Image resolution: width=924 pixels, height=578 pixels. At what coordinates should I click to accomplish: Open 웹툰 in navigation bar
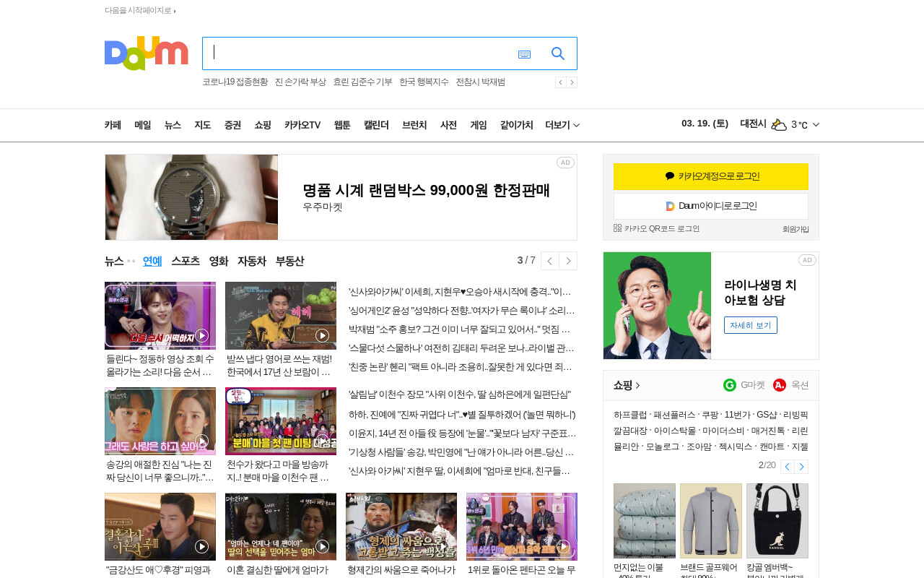coord(342,125)
